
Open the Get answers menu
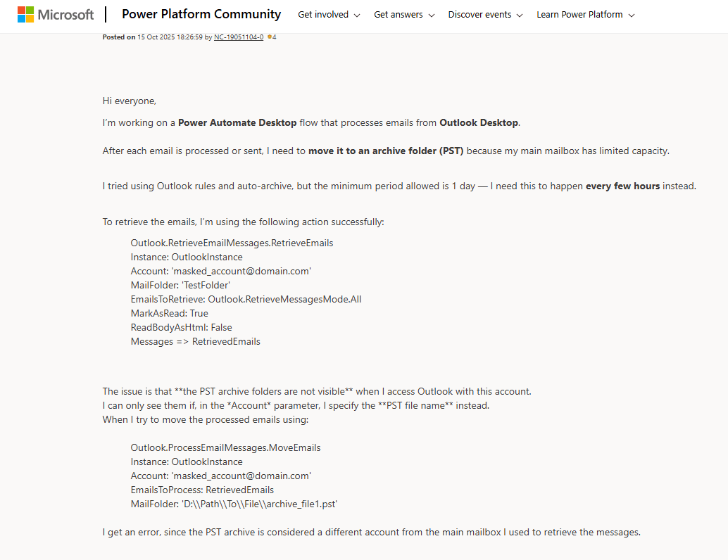click(398, 15)
